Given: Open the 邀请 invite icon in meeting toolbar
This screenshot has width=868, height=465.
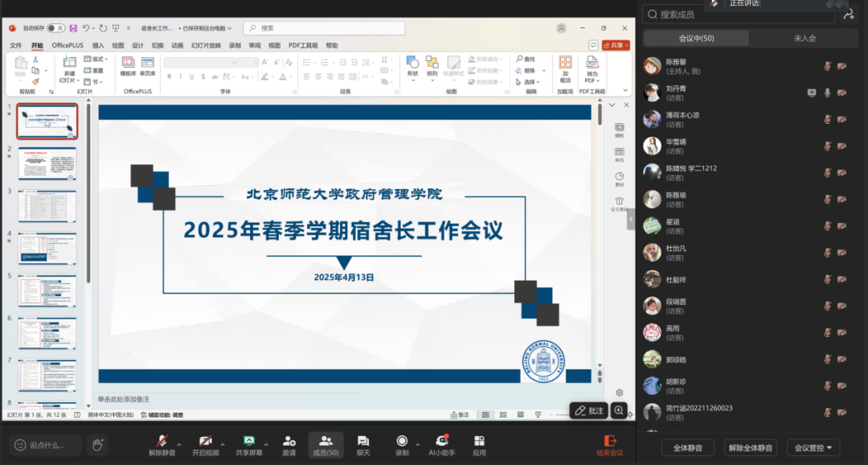Looking at the screenshot, I should [289, 441].
